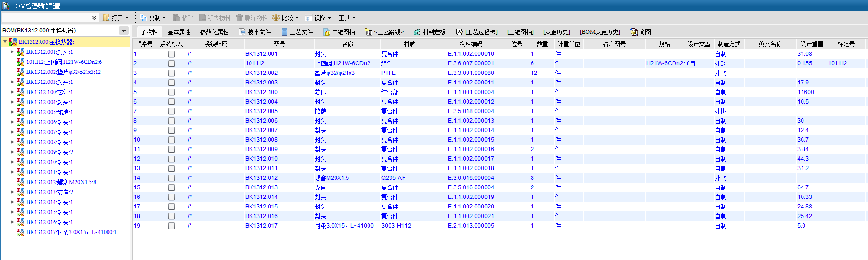
Task: Open the [BOM变更历史] tab
Action: pyautogui.click(x=600, y=32)
